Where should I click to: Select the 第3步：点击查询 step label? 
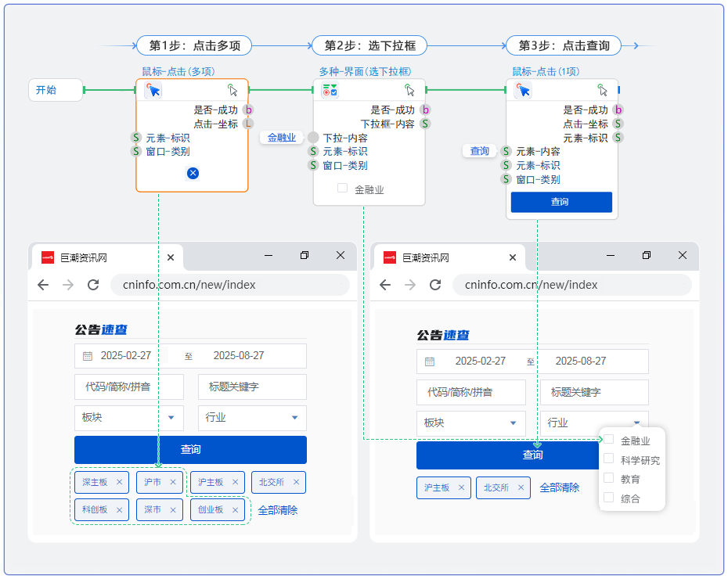click(563, 46)
